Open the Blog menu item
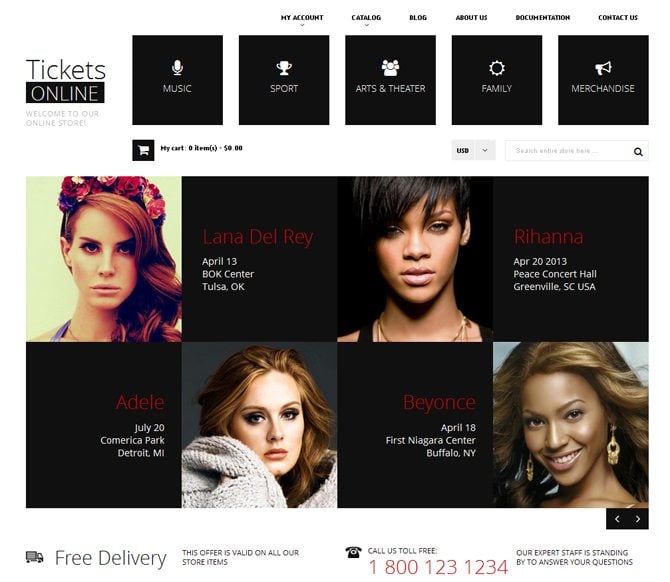Screen dimensions: 670x582 coord(418,18)
